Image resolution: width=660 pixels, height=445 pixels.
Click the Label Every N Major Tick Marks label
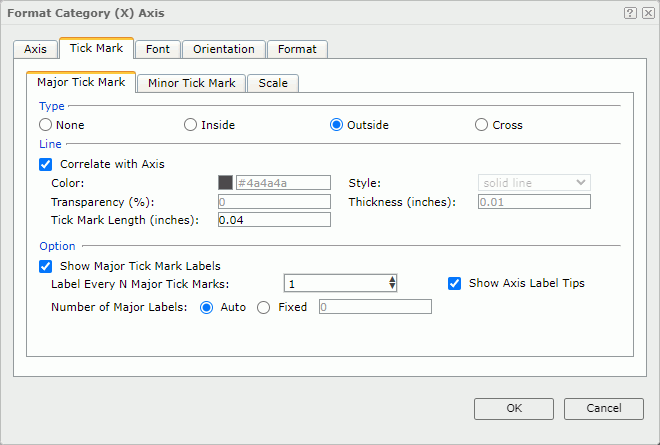(x=140, y=284)
